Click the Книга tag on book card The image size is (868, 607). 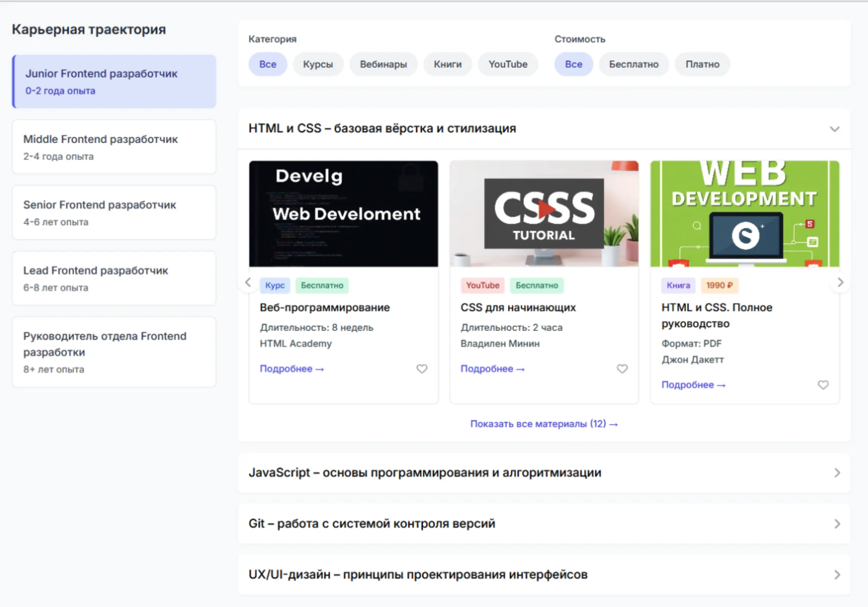[678, 285]
